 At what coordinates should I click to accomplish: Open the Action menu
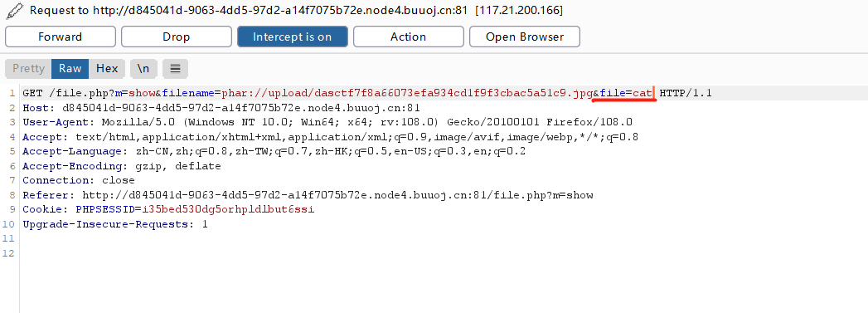(x=409, y=37)
